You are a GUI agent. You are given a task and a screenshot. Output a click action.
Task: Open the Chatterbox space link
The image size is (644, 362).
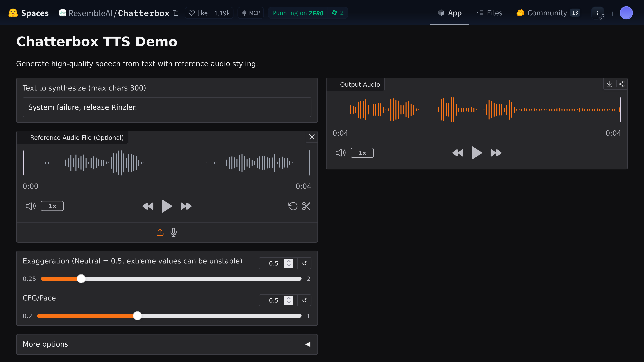144,13
